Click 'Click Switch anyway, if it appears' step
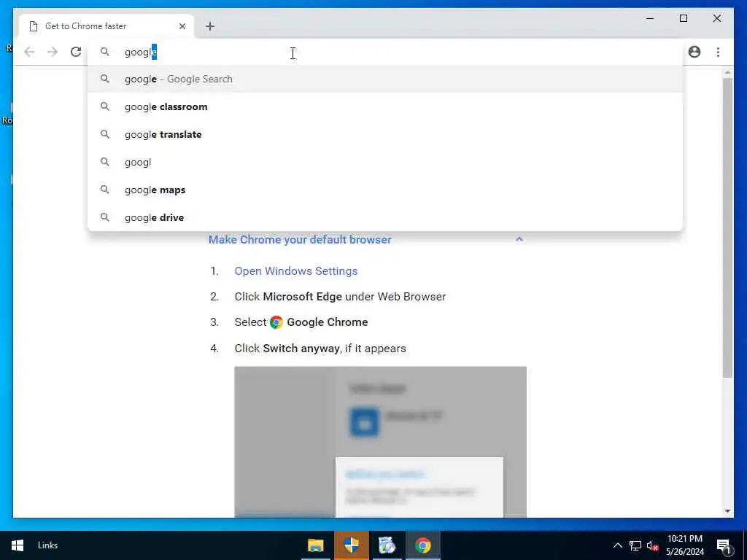The width and height of the screenshot is (747, 560). coord(320,349)
